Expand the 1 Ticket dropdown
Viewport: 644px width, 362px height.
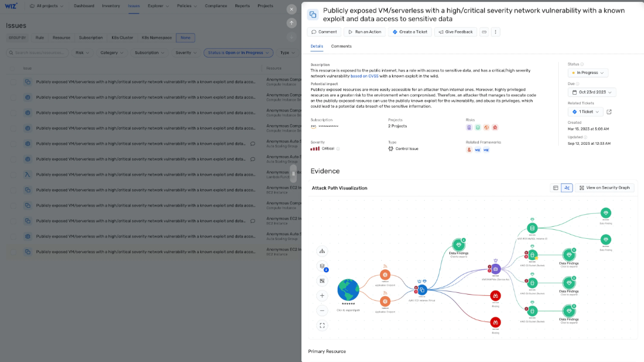pos(586,111)
